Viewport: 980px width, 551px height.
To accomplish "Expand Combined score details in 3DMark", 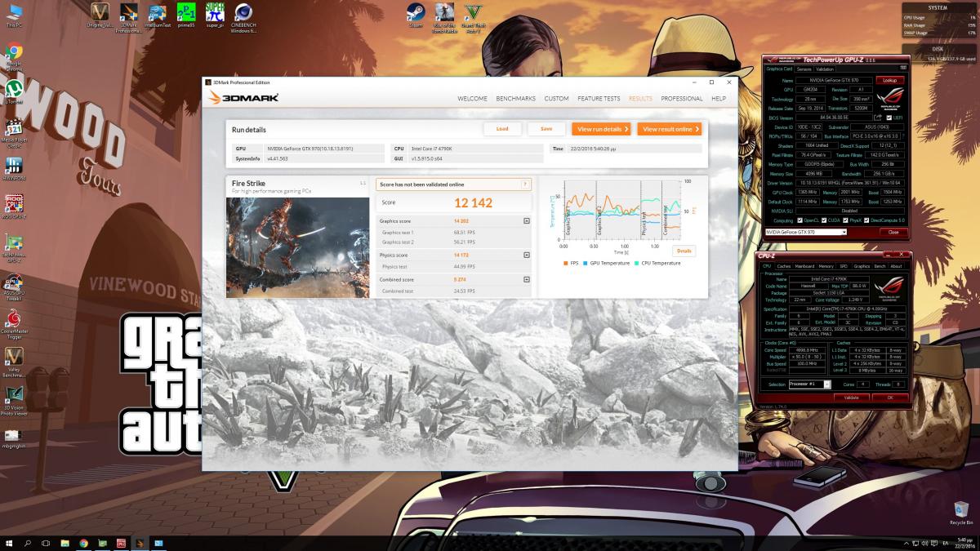I will [x=527, y=280].
